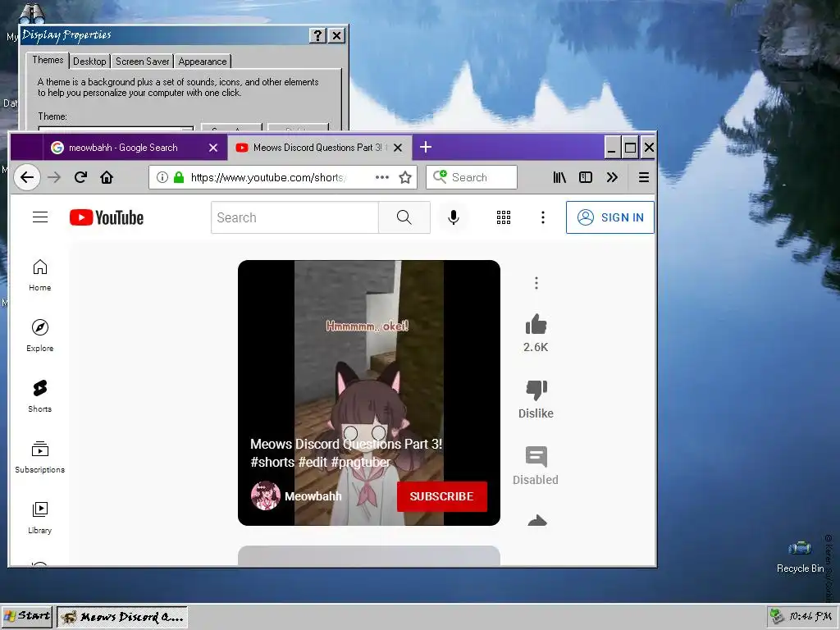Image resolution: width=840 pixels, height=630 pixels.
Task: Open the YouTube apps grid
Action: click(504, 217)
